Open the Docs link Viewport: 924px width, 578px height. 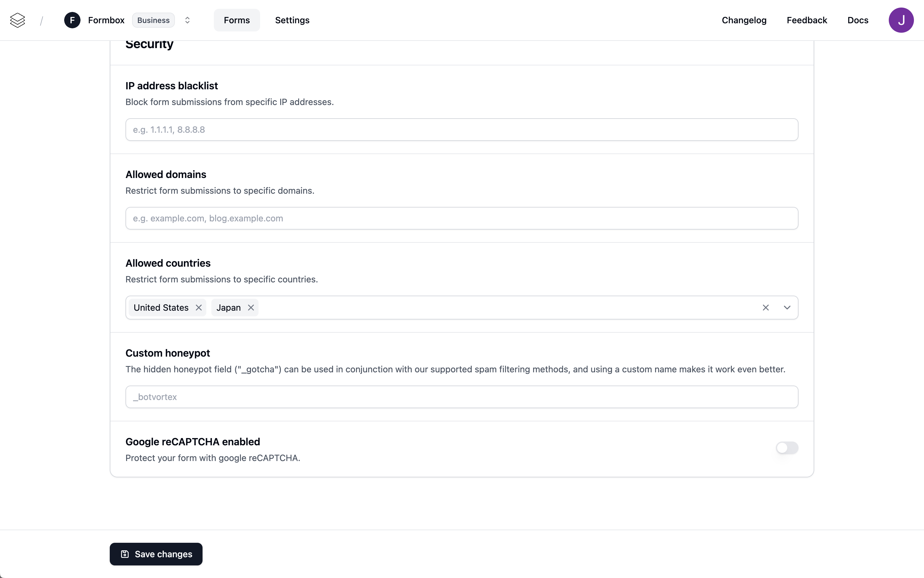point(857,20)
